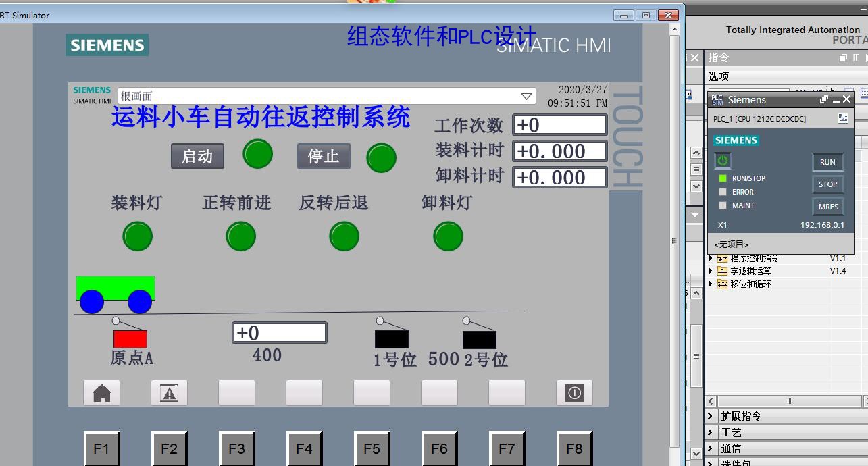Click the STOP button in PLCSIM
868x466 pixels.
(827, 184)
